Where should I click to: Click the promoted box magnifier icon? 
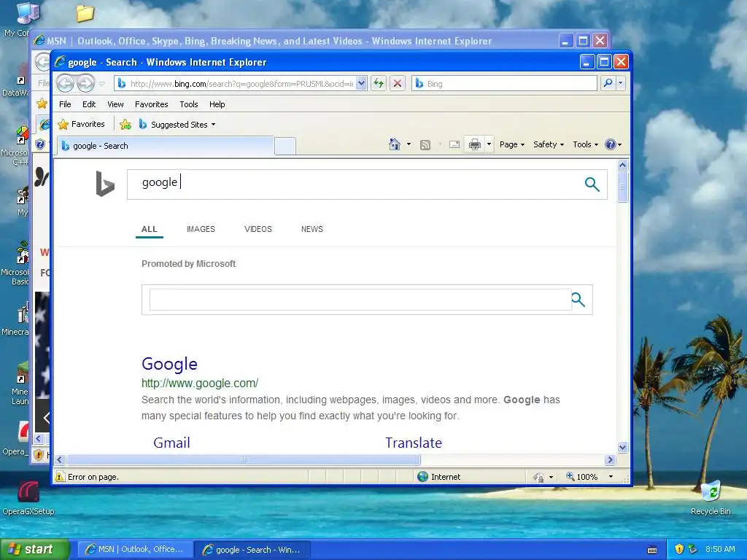tap(578, 300)
